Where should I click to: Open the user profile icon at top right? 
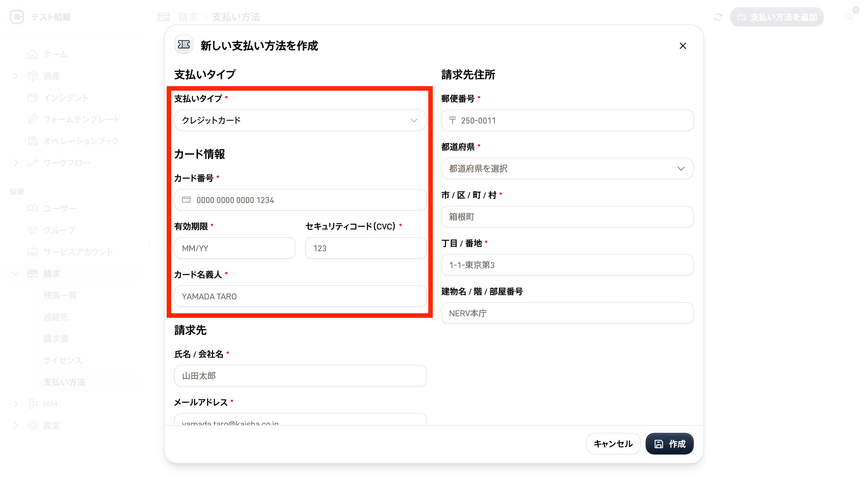(848, 17)
